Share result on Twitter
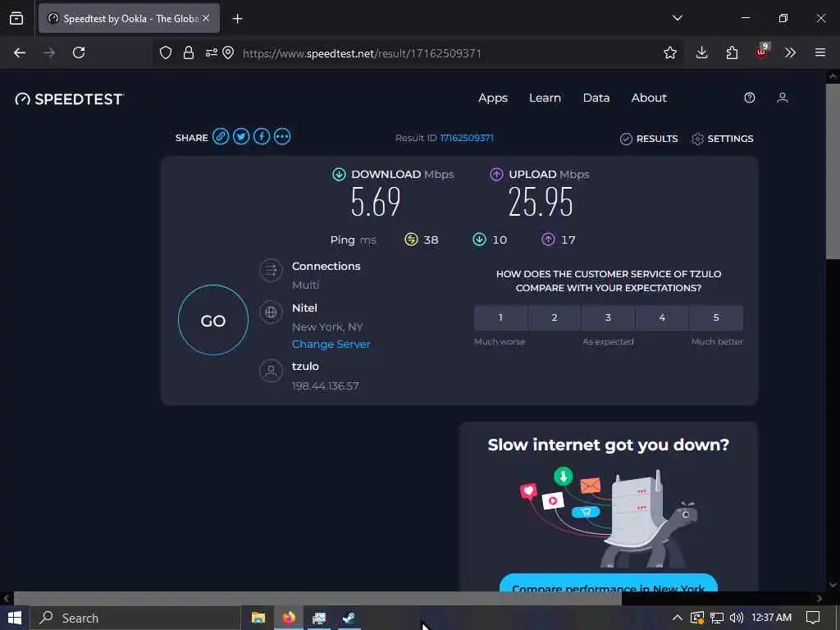Viewport: 840px width, 630px height. tap(241, 137)
